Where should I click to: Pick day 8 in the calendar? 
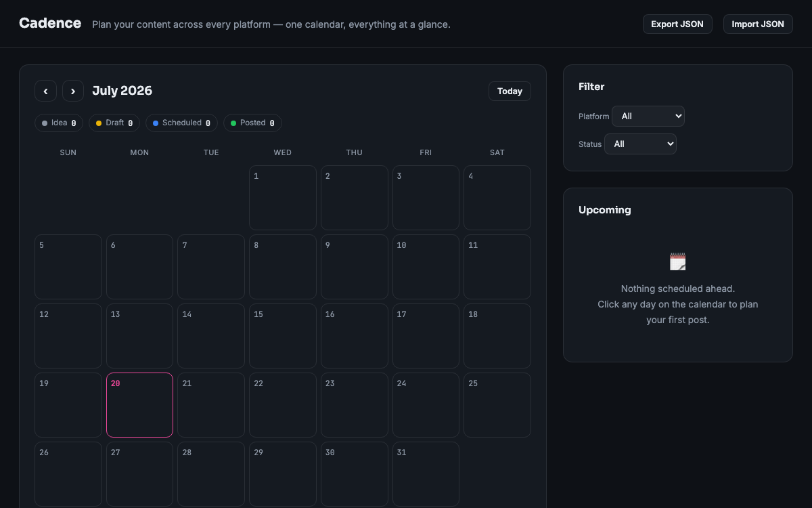coord(283,267)
